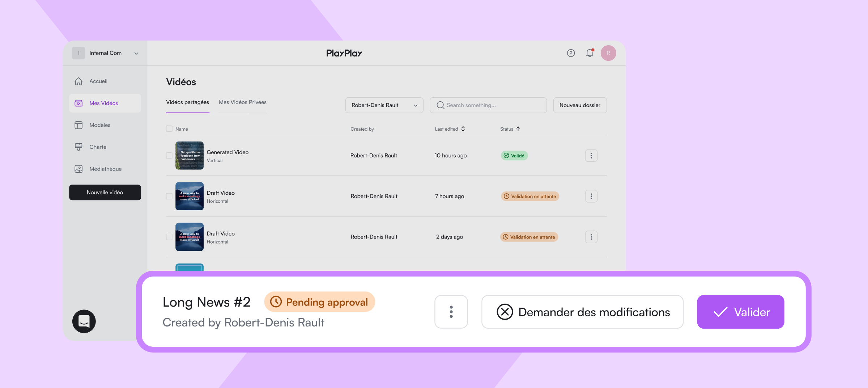Check the Draft Video 7 hours ago checkbox
The height and width of the screenshot is (388, 868).
[169, 196]
